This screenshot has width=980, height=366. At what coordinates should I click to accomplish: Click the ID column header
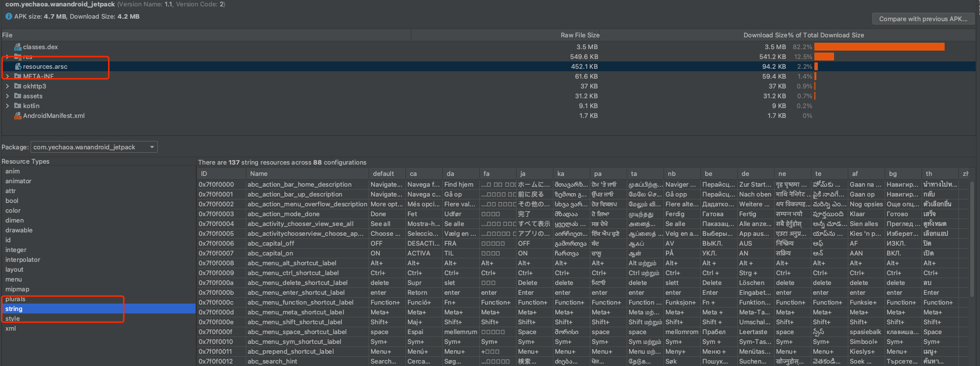[x=221, y=174]
